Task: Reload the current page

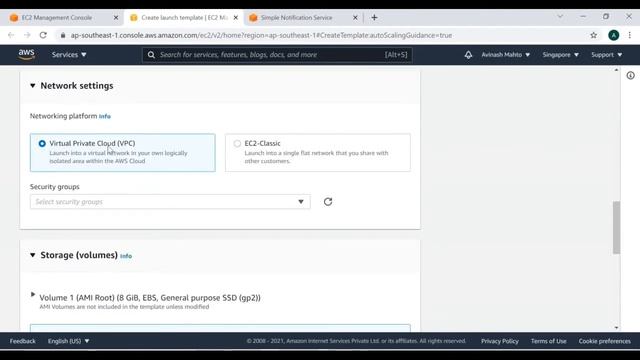Action: point(43,35)
